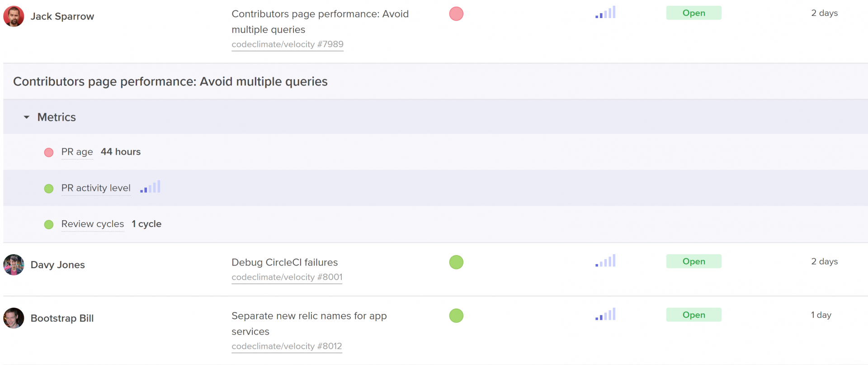Screen dimensions: 868x365
Task: Click activity bars icon in Bootstrap Bill's row
Action: (605, 314)
